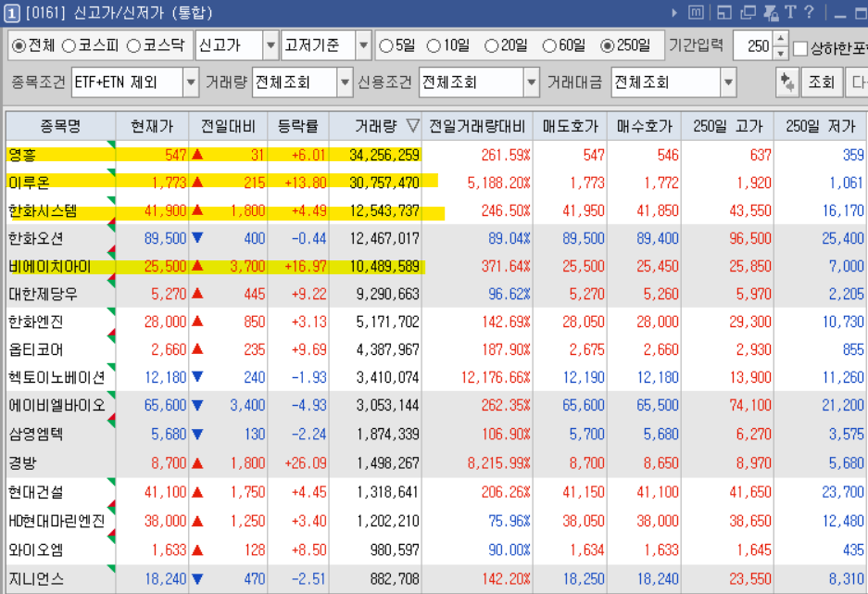Click the window number 1 icon
This screenshot has height=594, width=868.
click(12, 13)
